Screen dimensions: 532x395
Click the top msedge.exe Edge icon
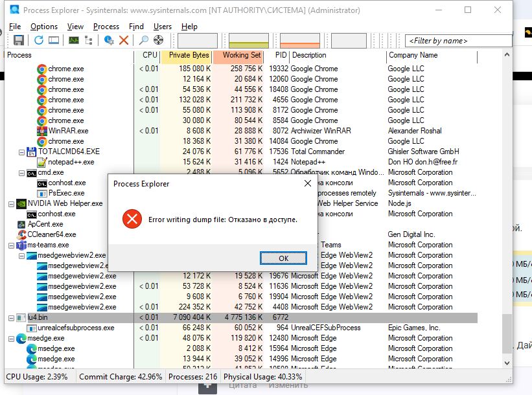coord(21,339)
